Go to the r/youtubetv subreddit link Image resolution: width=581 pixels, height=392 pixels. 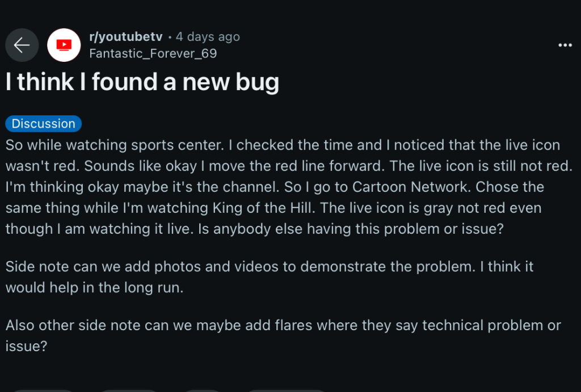[126, 37]
